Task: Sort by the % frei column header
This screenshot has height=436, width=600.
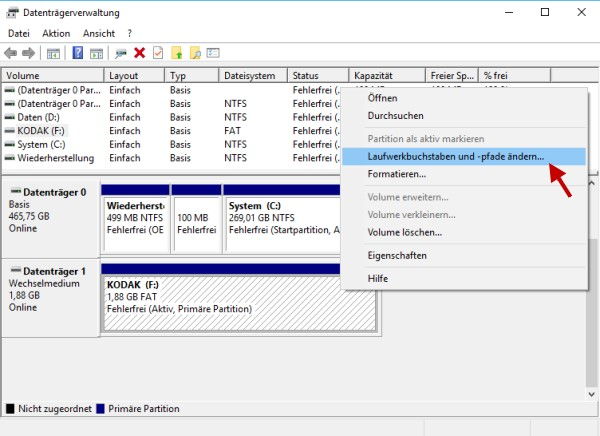Action: [x=515, y=75]
